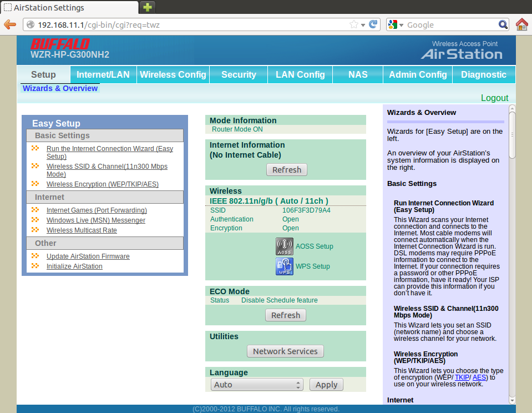This screenshot has width=532, height=413.
Task: Click the search magnifier icon
Action: 503,24
